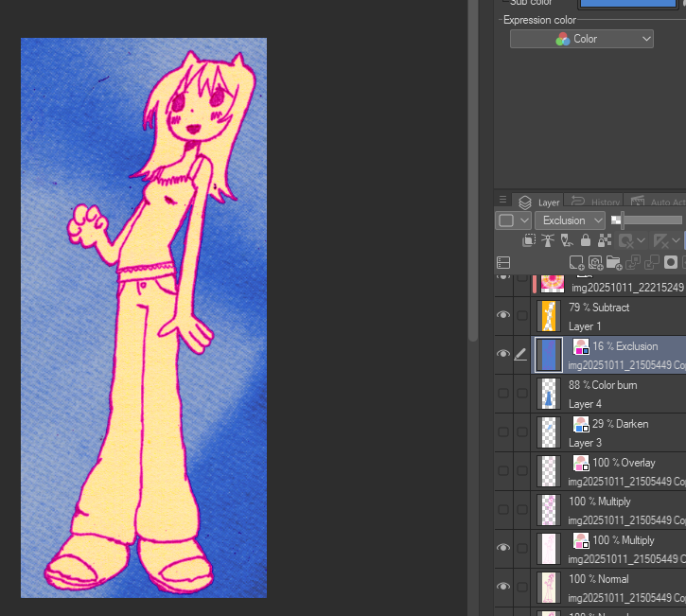
Task: Click layer color icon on 100 % Overlay layer
Action: 581,463
